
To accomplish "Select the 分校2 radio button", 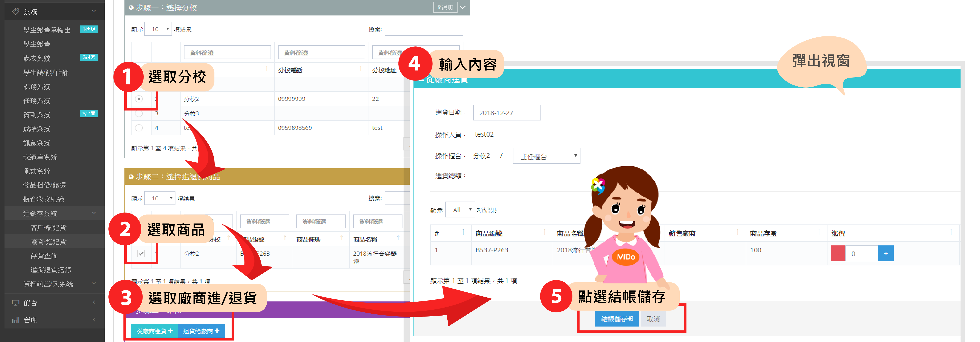I will point(139,99).
